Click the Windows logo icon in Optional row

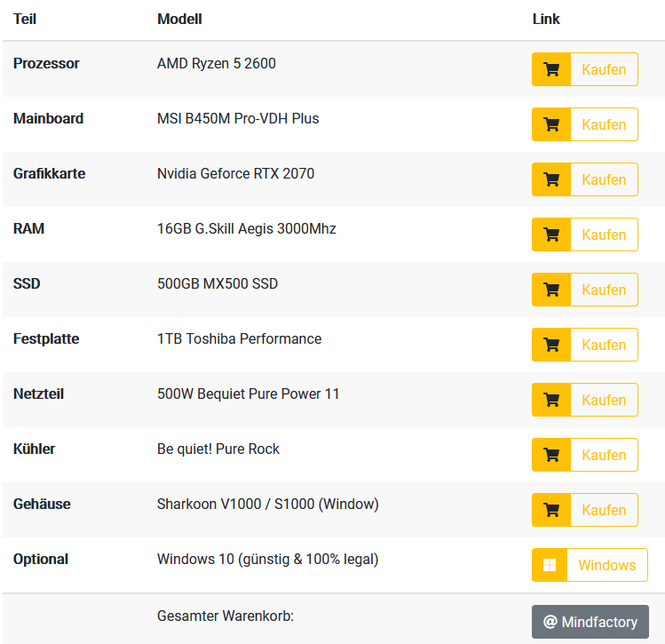(x=550, y=565)
